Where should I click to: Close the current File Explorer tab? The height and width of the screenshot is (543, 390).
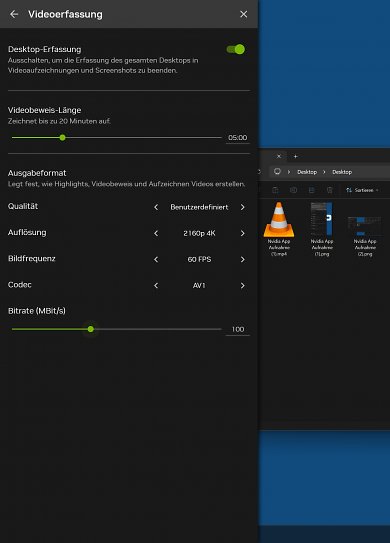click(x=279, y=157)
